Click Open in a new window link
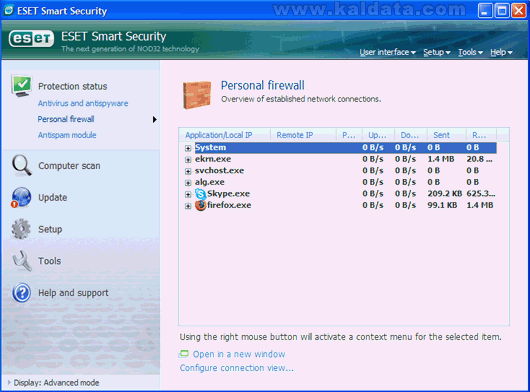 (x=239, y=354)
